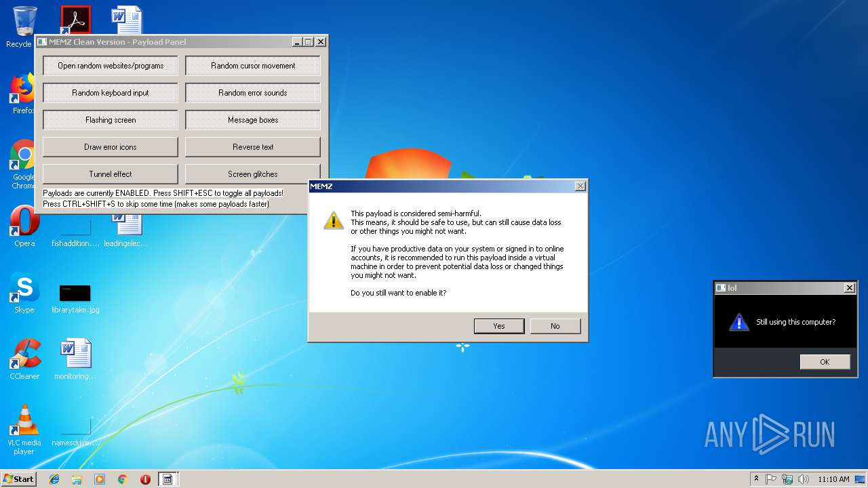
Task: Open Windows Explorer from the taskbar
Action: click(77, 479)
